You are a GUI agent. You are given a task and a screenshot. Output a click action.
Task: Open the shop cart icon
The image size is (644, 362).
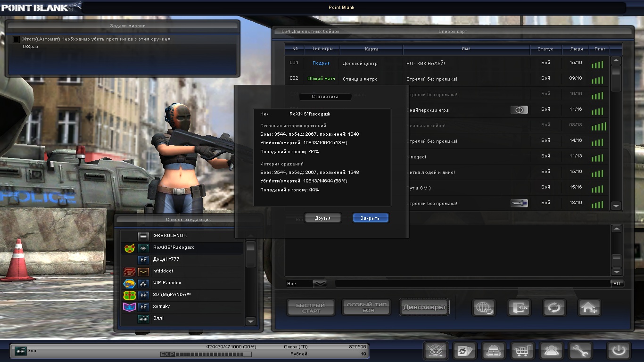pyautogui.click(x=522, y=351)
